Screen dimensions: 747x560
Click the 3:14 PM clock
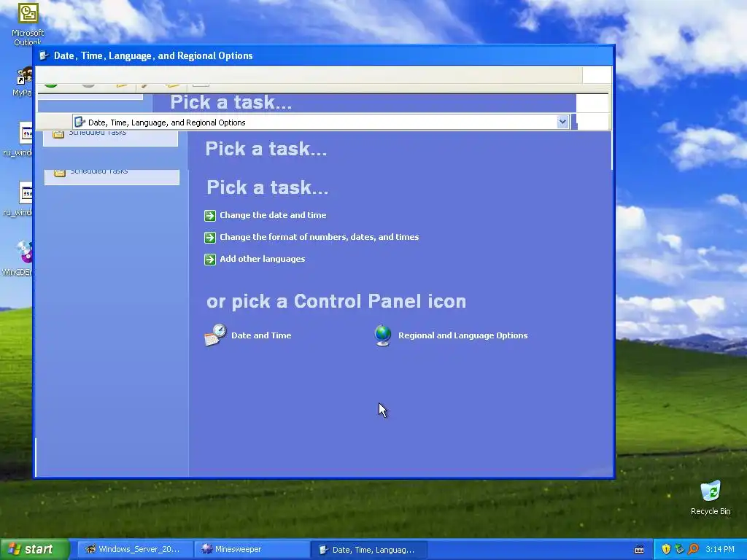click(720, 550)
